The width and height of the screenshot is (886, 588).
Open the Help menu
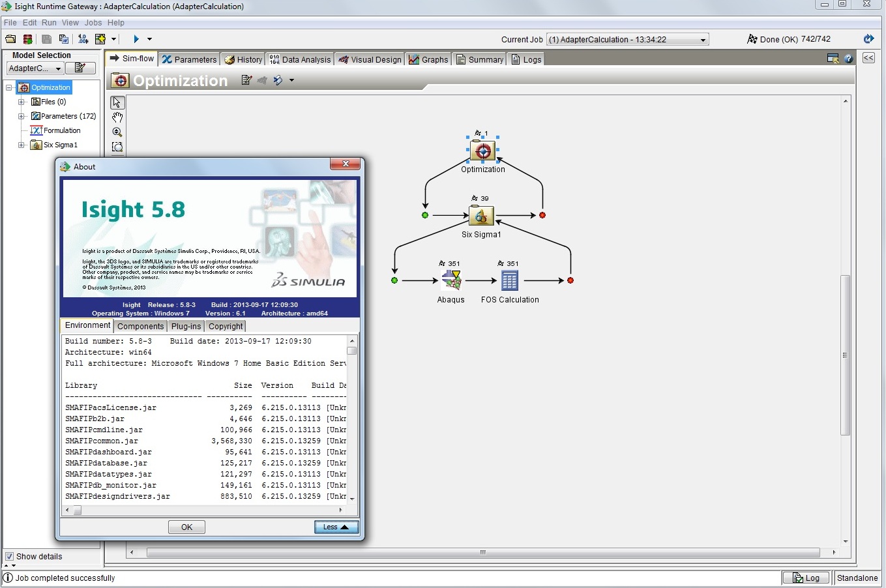coord(116,22)
